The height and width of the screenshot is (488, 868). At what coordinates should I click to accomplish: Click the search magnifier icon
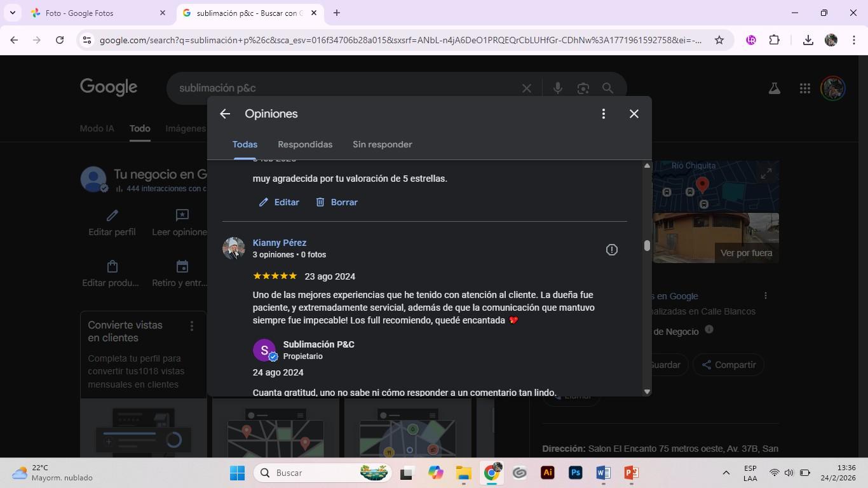coord(608,88)
